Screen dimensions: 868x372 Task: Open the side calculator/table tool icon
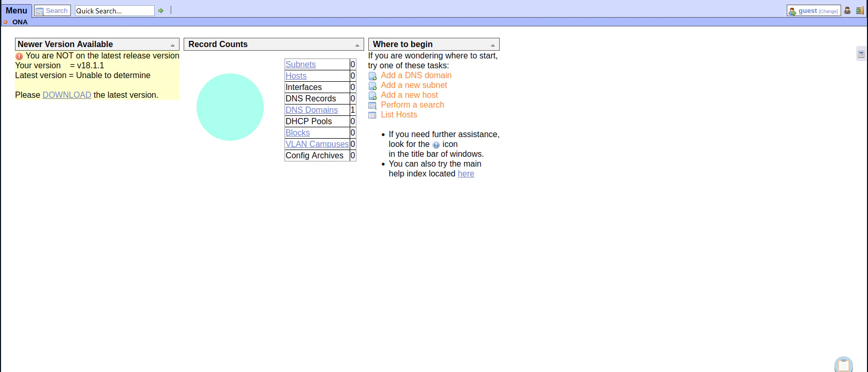(x=861, y=54)
